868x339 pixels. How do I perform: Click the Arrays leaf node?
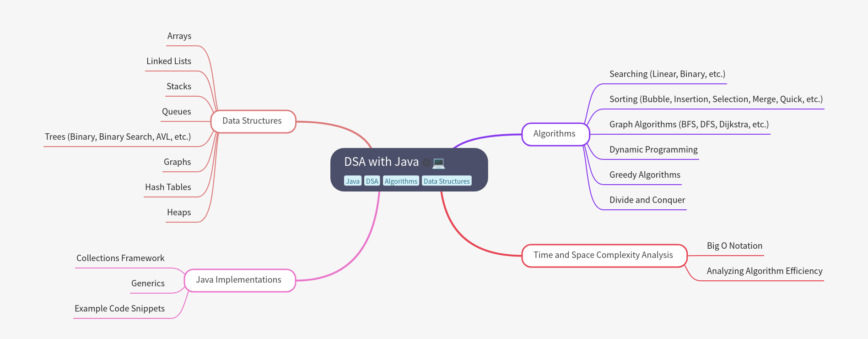[179, 36]
